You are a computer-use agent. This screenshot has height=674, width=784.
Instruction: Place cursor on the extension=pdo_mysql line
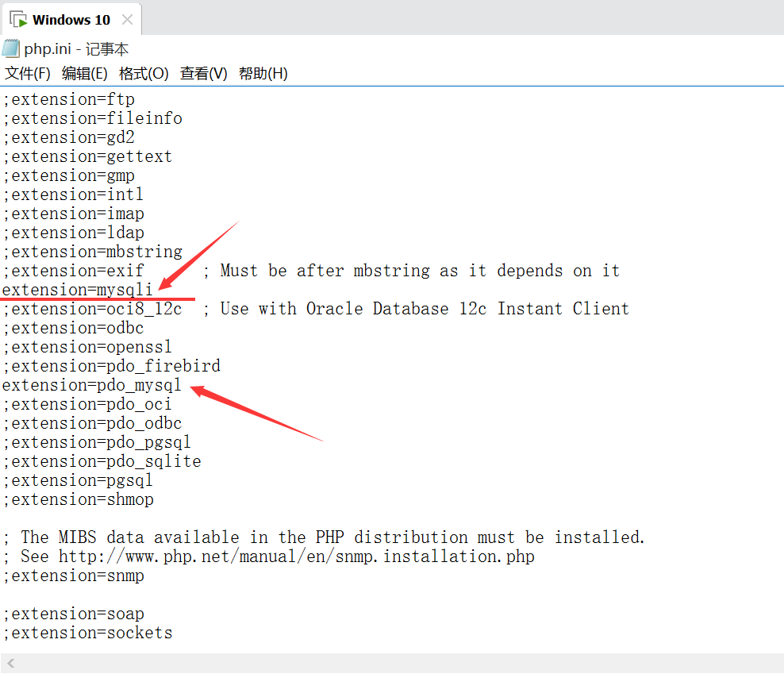pos(91,384)
